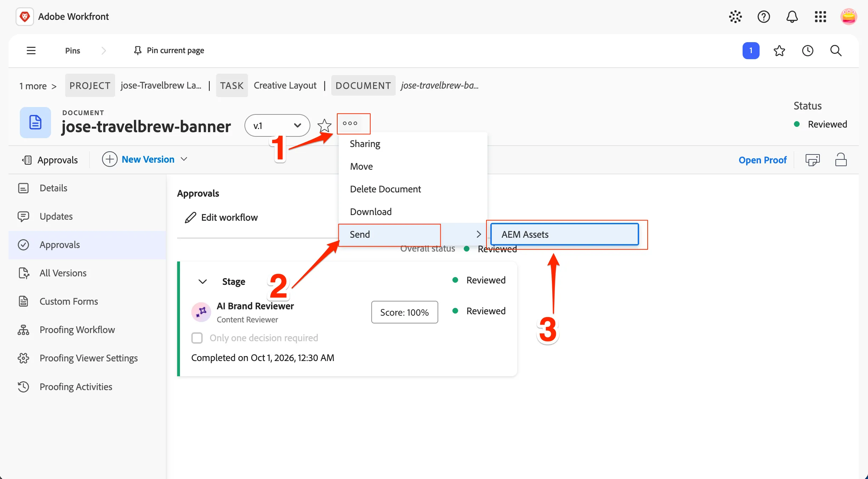This screenshot has height=479, width=868.
Task: Click the AI Brand Reviewer avatar icon
Action: pos(201,312)
